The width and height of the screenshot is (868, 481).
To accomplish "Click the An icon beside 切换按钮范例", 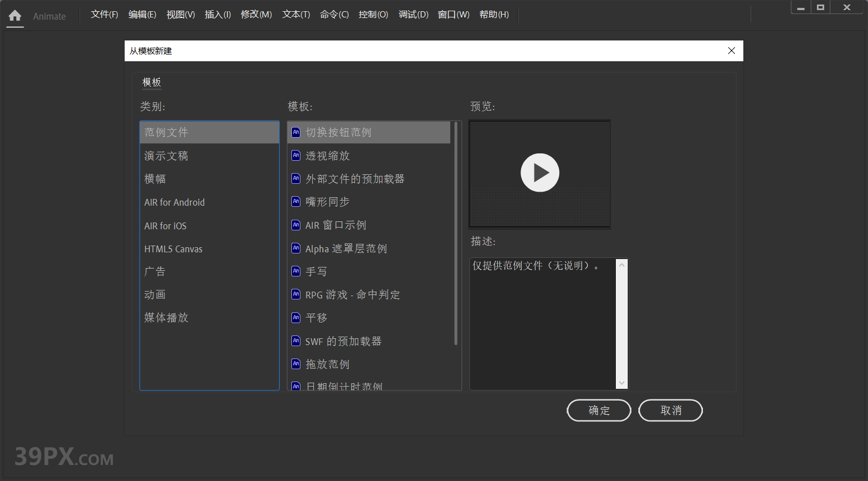I will (296, 132).
